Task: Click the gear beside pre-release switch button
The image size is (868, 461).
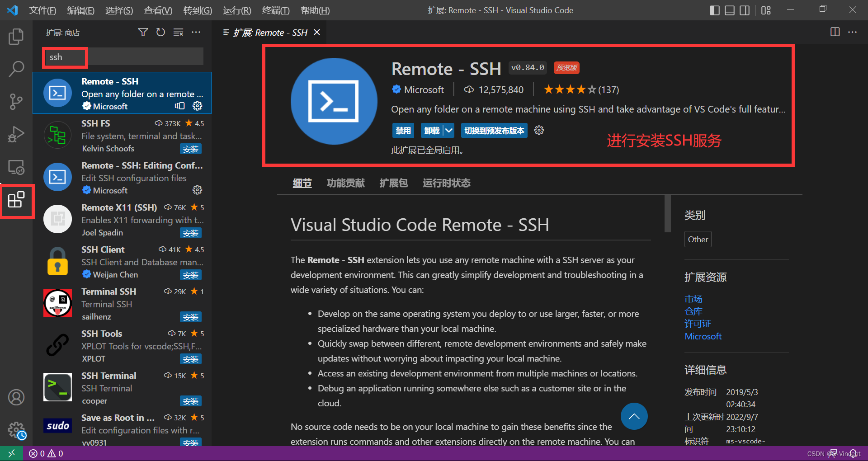Action: 539,131
